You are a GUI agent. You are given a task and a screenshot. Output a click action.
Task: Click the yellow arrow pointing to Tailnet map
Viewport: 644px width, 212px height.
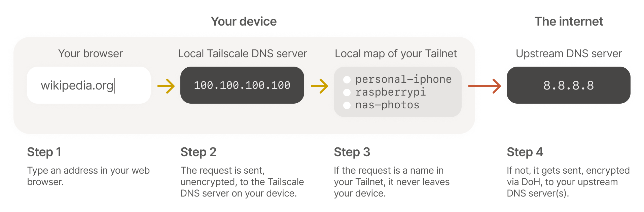(319, 86)
